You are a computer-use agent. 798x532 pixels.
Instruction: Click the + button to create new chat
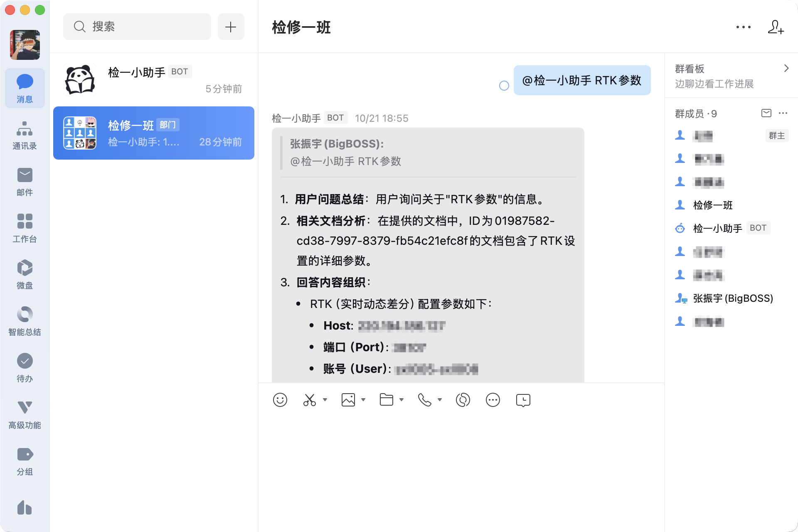(x=231, y=26)
